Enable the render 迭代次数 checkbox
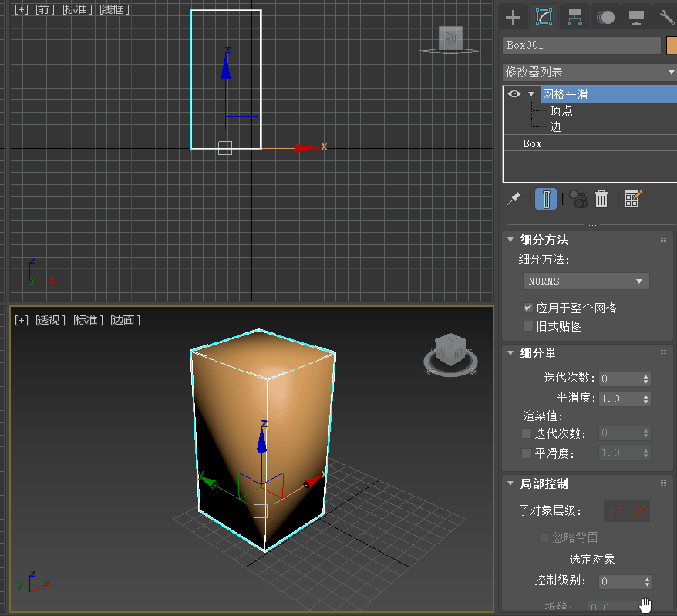Screen dimensions: 677x616 point(527,434)
